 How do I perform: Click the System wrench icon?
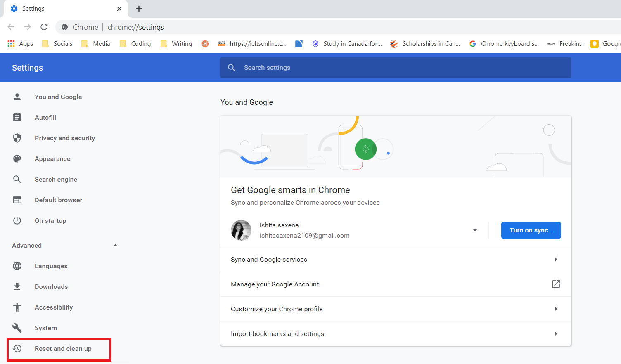point(17,328)
